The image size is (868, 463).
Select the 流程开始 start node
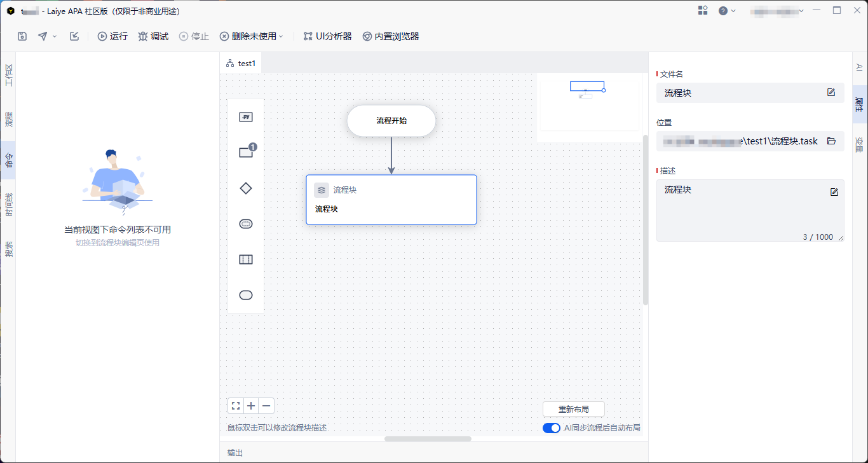click(391, 121)
